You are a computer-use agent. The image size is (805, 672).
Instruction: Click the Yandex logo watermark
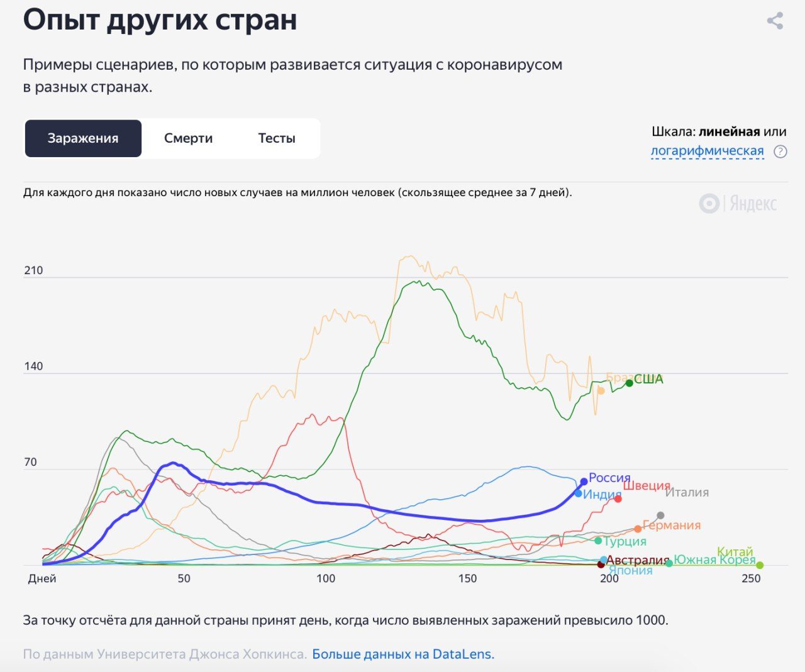(738, 204)
